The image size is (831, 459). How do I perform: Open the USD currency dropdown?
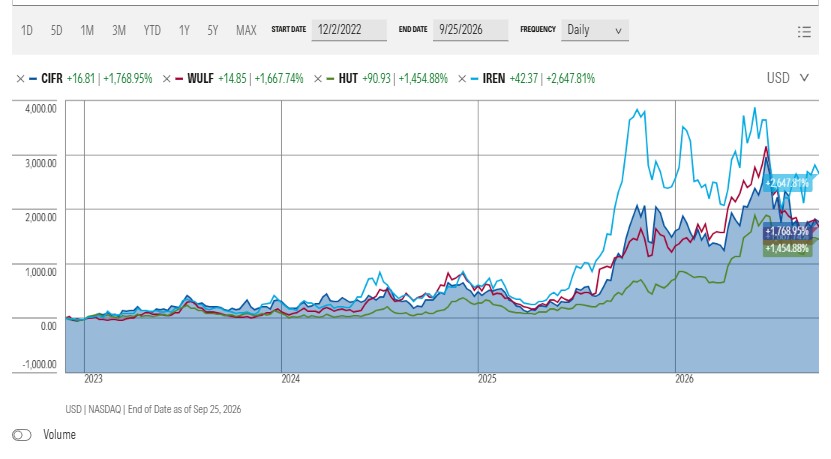[x=788, y=78]
